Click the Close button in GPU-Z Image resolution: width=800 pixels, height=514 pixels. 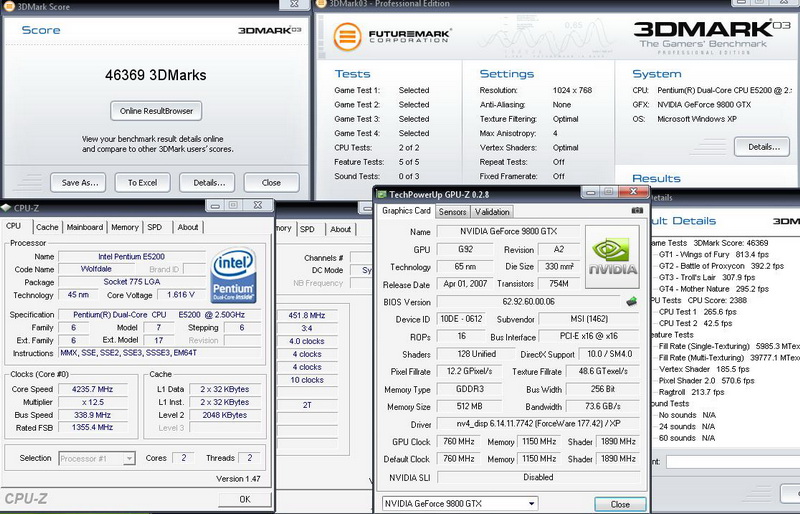point(620,504)
